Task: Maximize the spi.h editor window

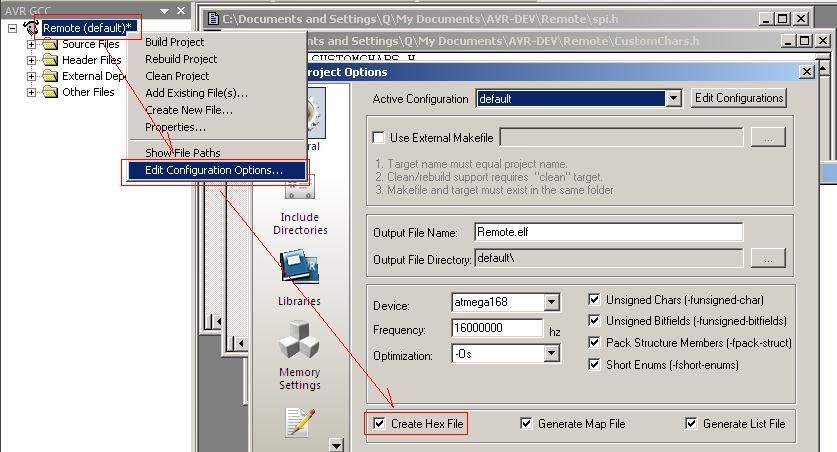Action: point(783,19)
